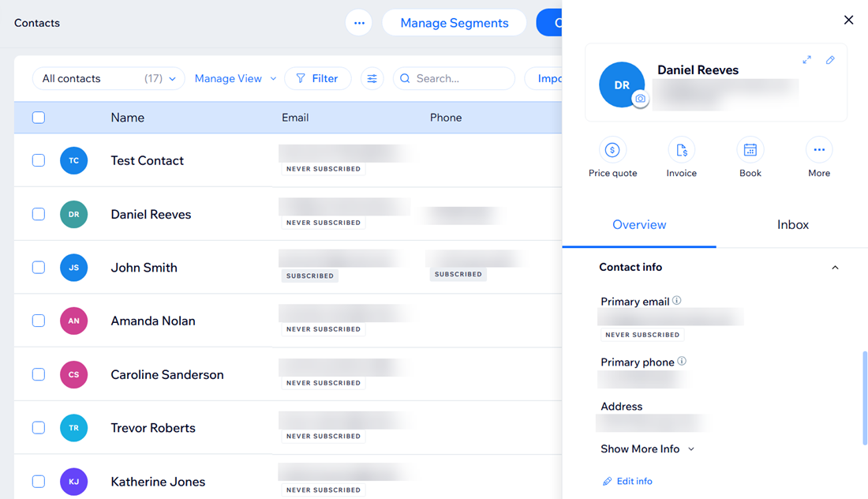The width and height of the screenshot is (868, 499).
Task: Click the large DR avatar in contact panel
Action: 622,84
